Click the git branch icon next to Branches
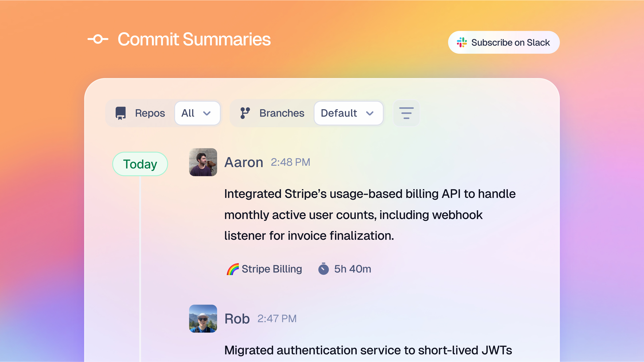Screen dimensions: 644x362 click(x=245, y=113)
